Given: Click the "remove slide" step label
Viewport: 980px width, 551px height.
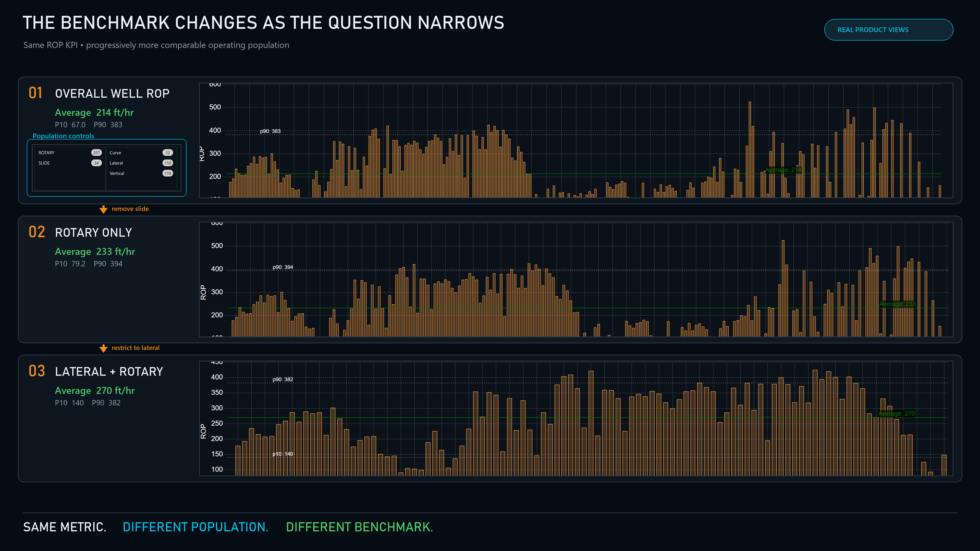Looking at the screenshot, I should 130,209.
